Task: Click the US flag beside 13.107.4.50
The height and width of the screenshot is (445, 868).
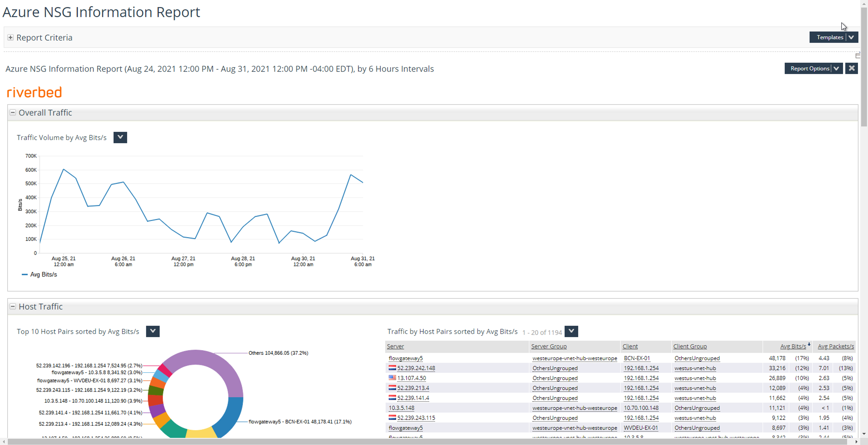Action: pos(392,378)
